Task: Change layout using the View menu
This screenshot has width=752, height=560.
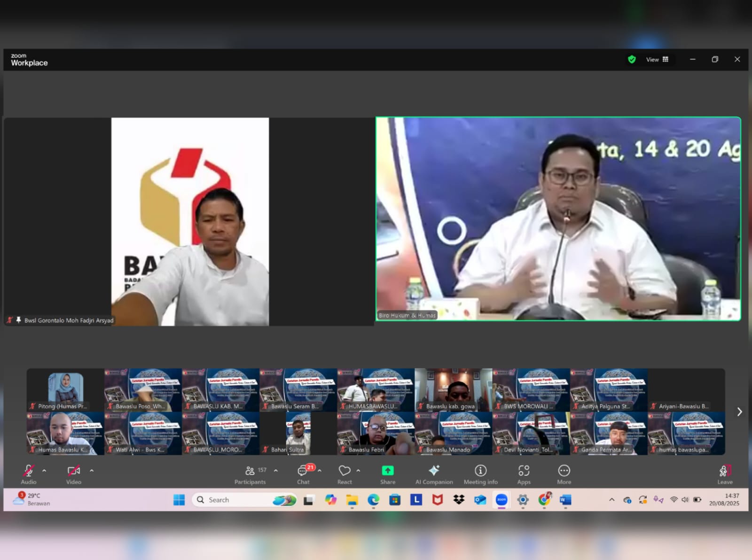Action: (657, 60)
